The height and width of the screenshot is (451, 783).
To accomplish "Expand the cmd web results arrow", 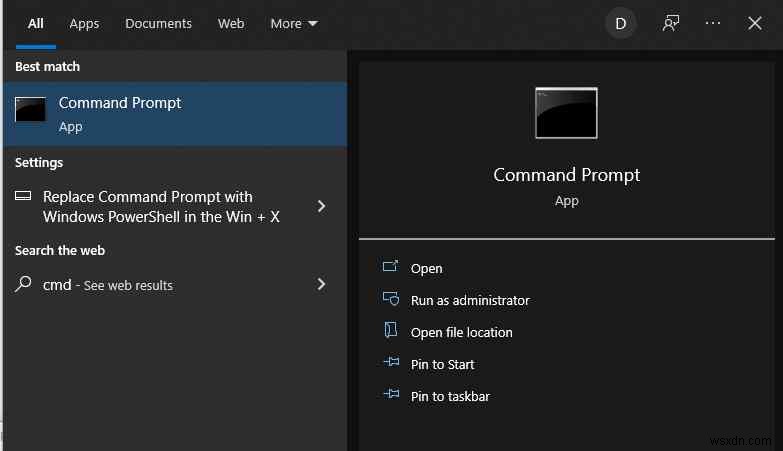I will coord(321,284).
